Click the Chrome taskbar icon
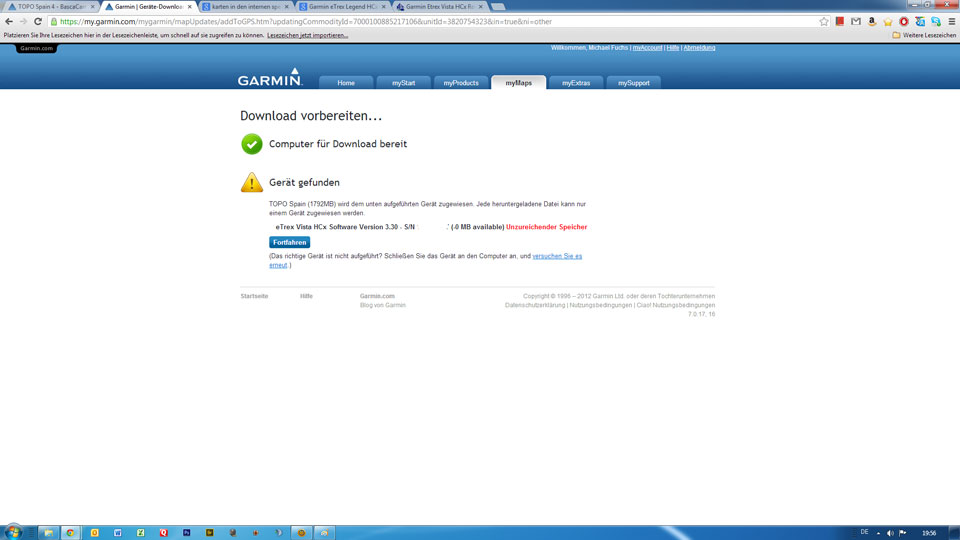 coord(71,533)
